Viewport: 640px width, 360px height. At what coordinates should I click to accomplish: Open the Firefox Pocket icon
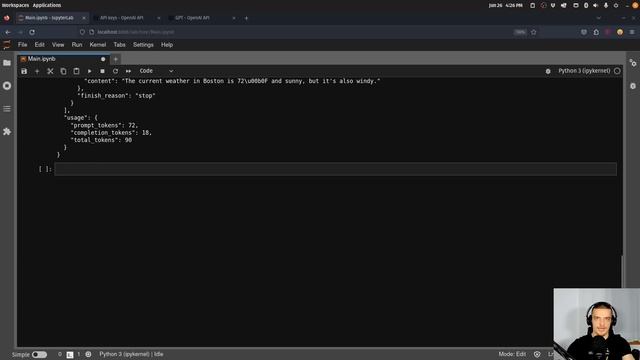[x=584, y=32]
